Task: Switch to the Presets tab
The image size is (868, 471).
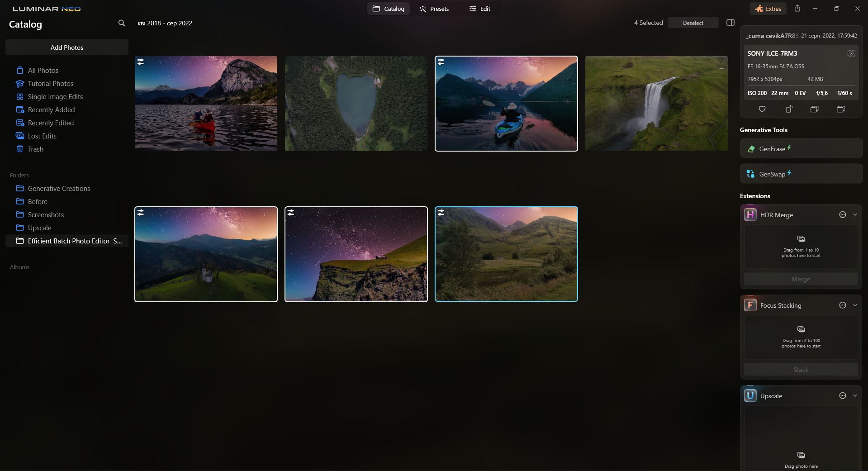Action: [434, 9]
